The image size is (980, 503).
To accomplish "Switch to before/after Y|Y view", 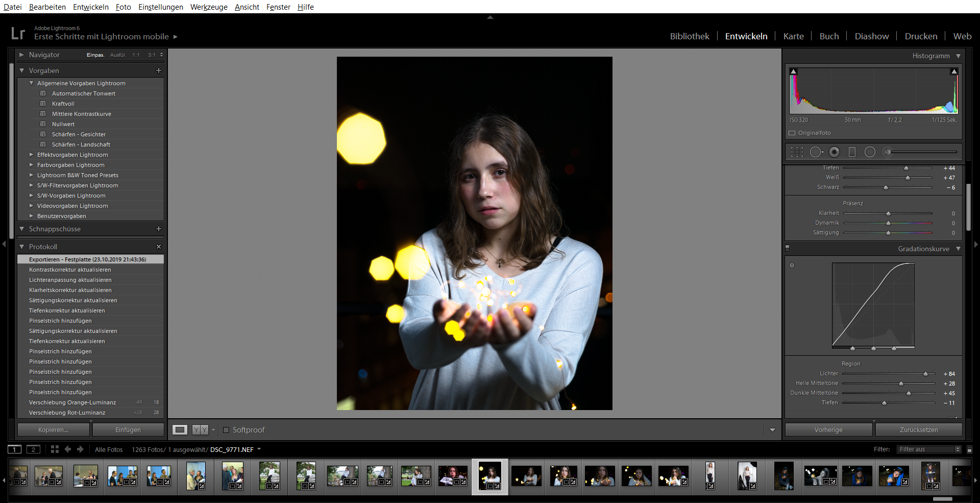I will click(200, 430).
